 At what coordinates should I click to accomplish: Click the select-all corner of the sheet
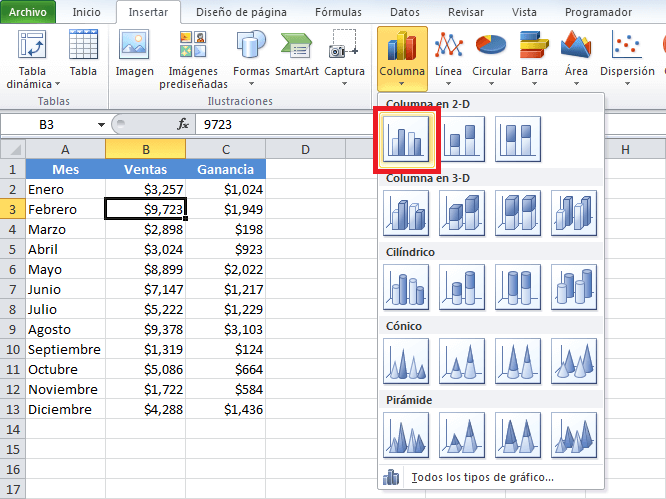click(13, 149)
